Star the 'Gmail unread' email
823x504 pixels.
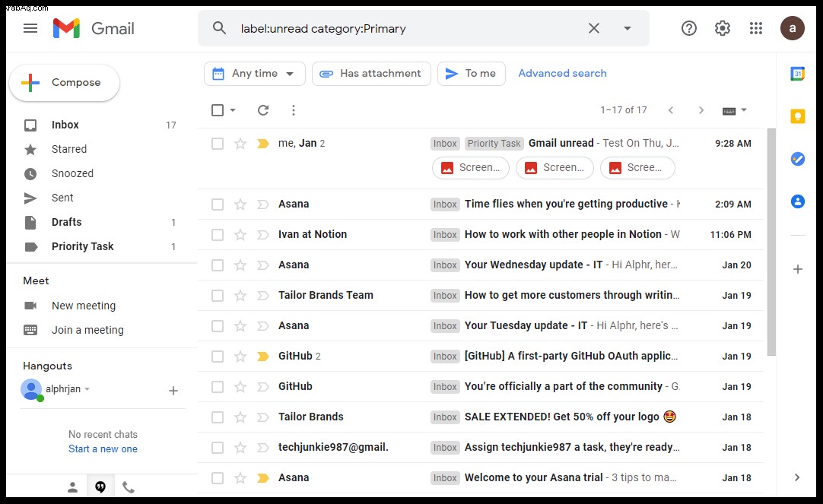click(240, 144)
